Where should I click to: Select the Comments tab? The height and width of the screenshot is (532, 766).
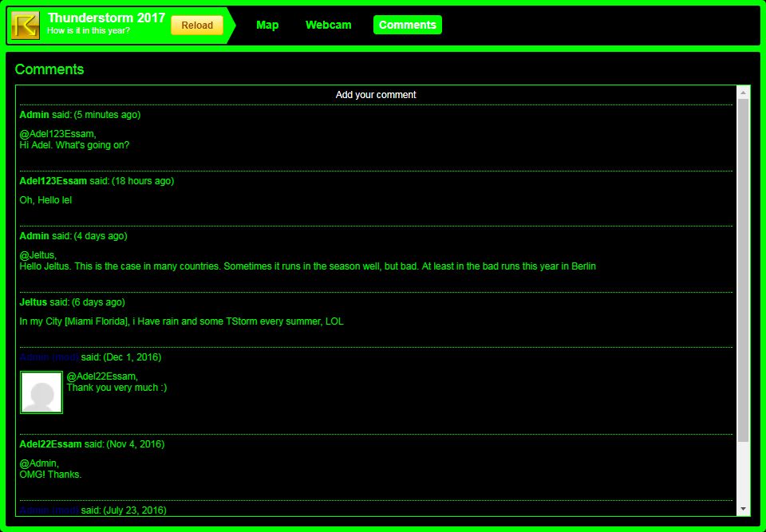click(408, 25)
